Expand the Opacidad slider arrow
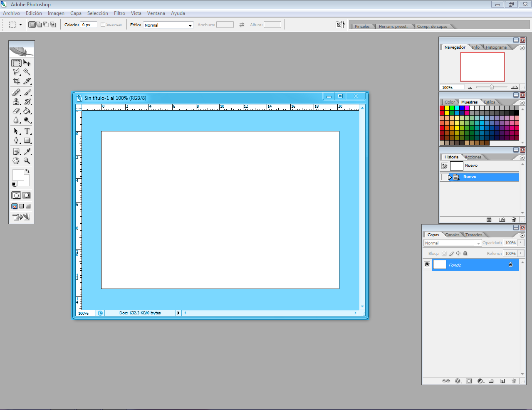 pyautogui.click(x=521, y=242)
